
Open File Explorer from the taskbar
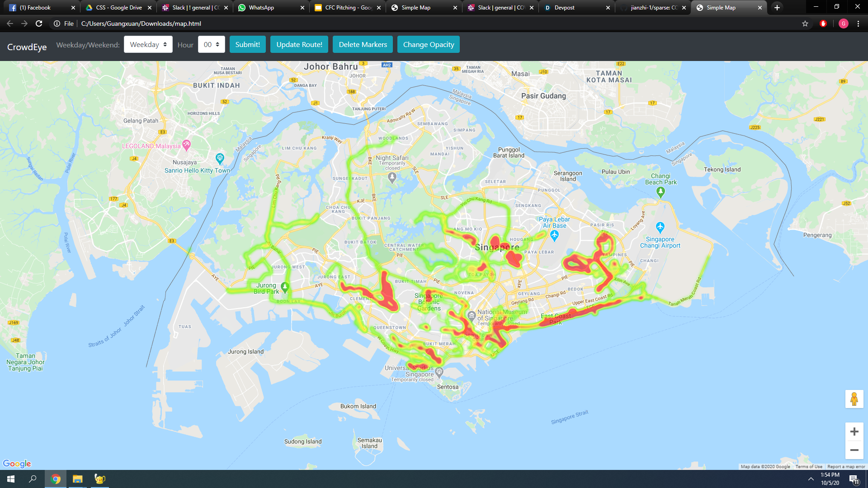78,479
